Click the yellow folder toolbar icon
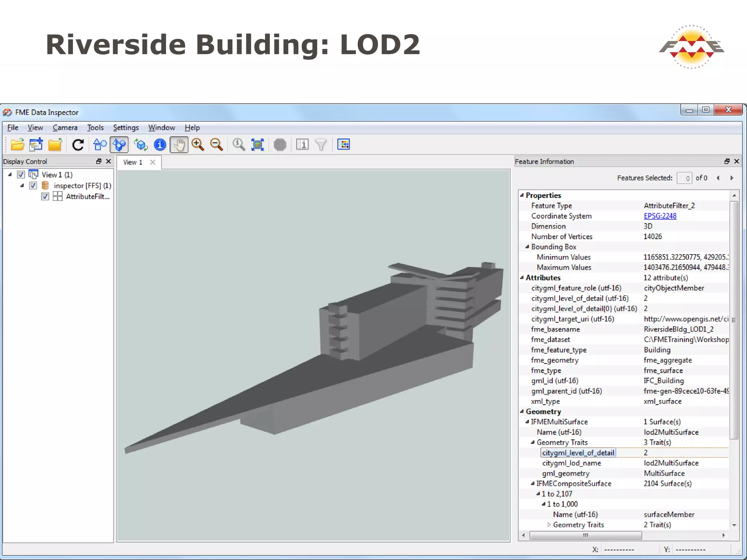This screenshot has height=560, width=747. (x=55, y=145)
